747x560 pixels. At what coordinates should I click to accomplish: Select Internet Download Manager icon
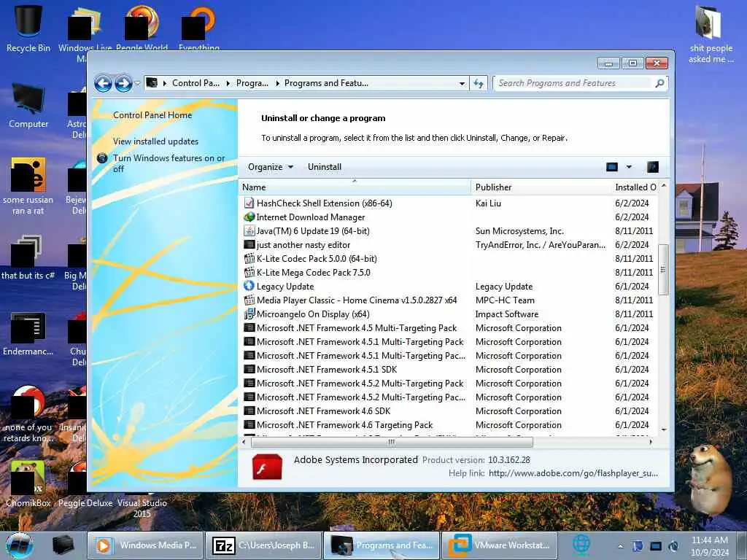249,217
